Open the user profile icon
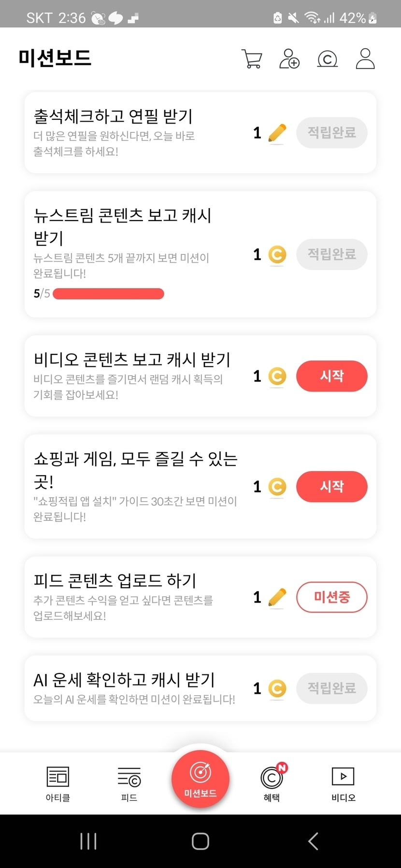Image resolution: width=401 pixels, height=868 pixels. (x=365, y=59)
